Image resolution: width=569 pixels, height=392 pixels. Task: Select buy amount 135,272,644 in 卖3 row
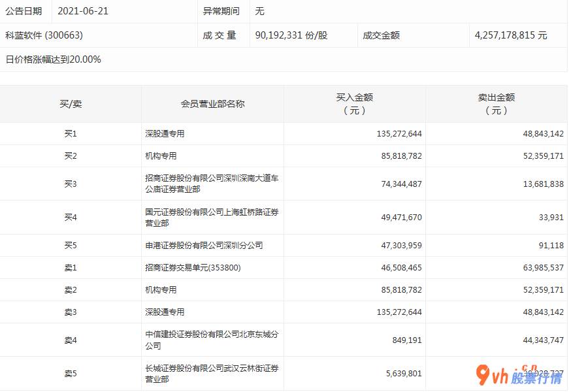[399, 312]
